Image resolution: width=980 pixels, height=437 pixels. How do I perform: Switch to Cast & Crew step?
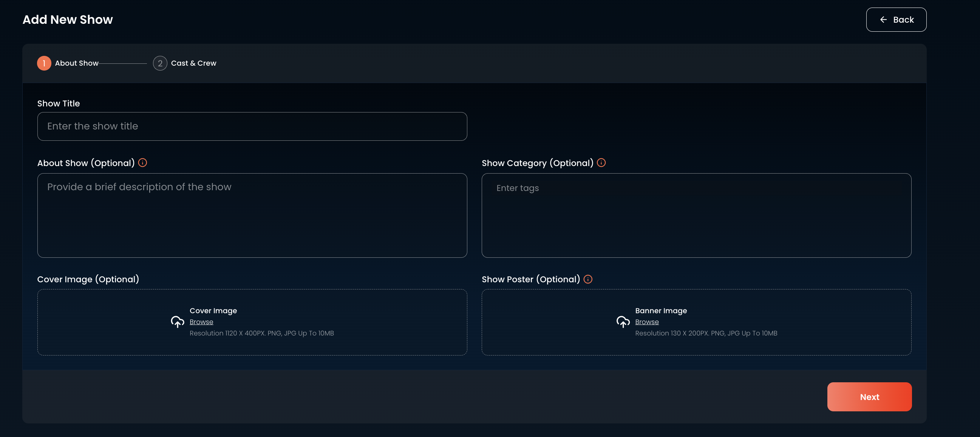[x=193, y=63]
